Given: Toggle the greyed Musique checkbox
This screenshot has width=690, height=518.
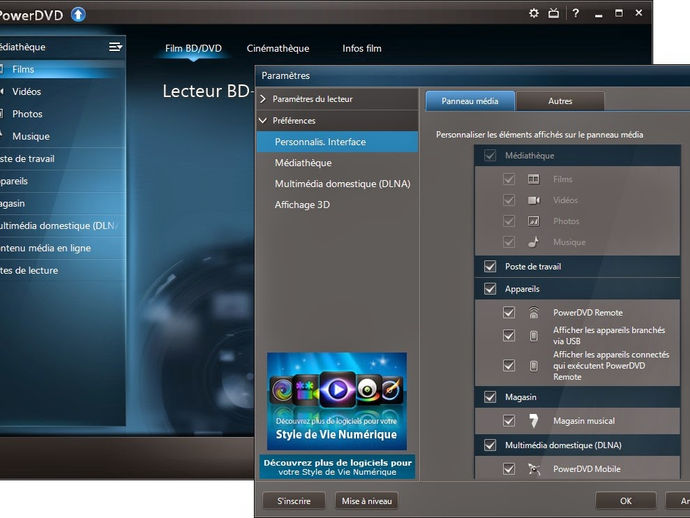Looking at the screenshot, I should (509, 242).
